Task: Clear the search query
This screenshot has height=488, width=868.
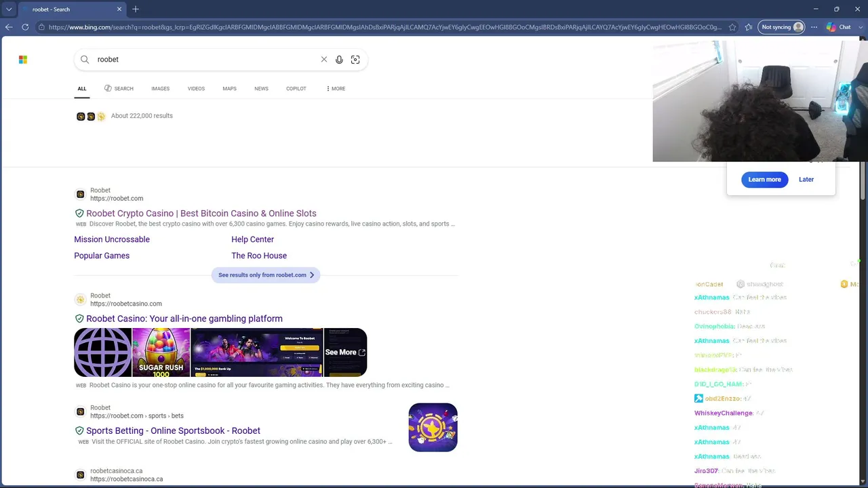Action: [324, 60]
